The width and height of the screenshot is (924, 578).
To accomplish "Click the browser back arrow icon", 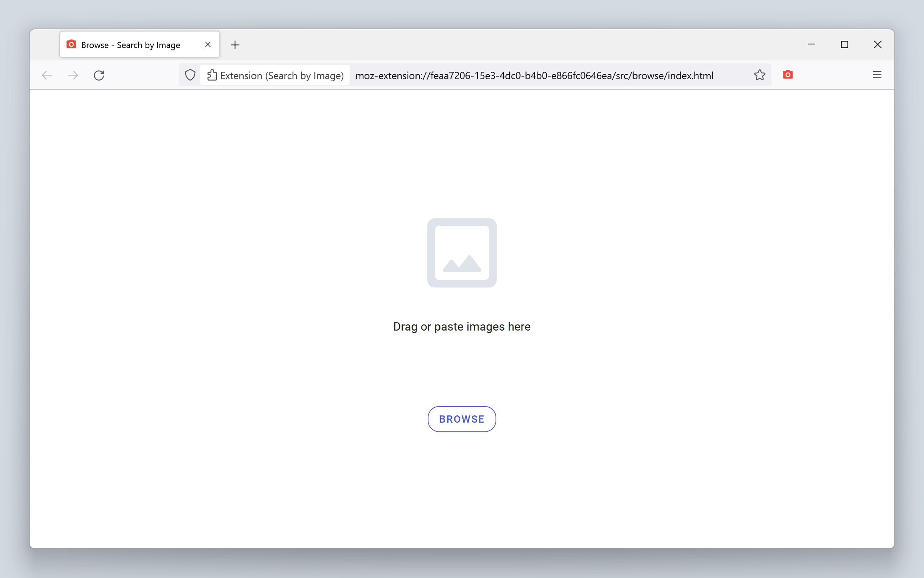I will tap(47, 75).
